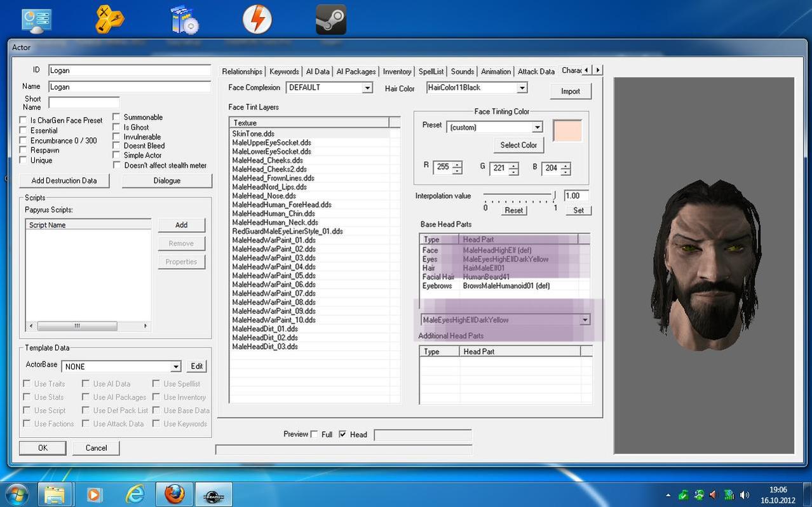The height and width of the screenshot is (507, 812).
Task: Switch to the Inventory tab
Action: (397, 72)
